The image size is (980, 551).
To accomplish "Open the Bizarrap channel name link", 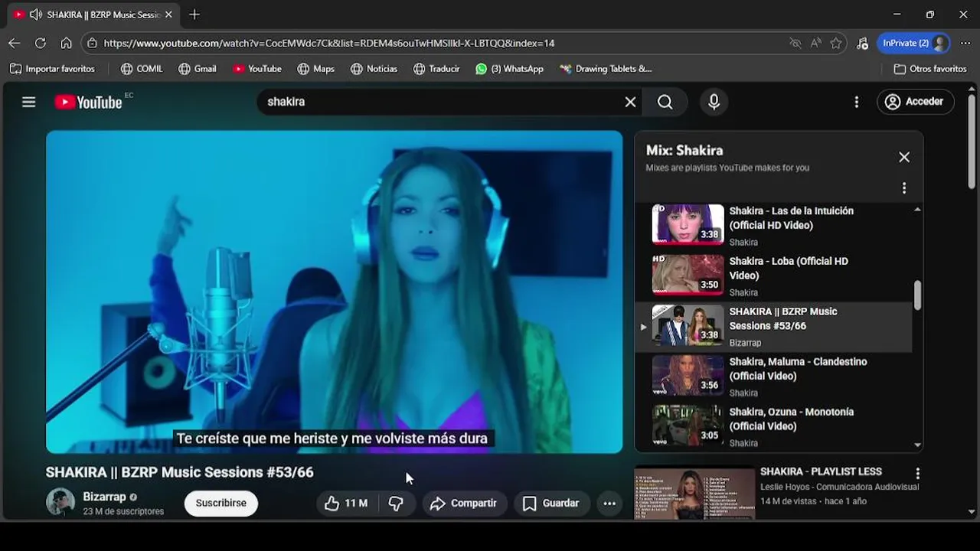I will coord(104,497).
